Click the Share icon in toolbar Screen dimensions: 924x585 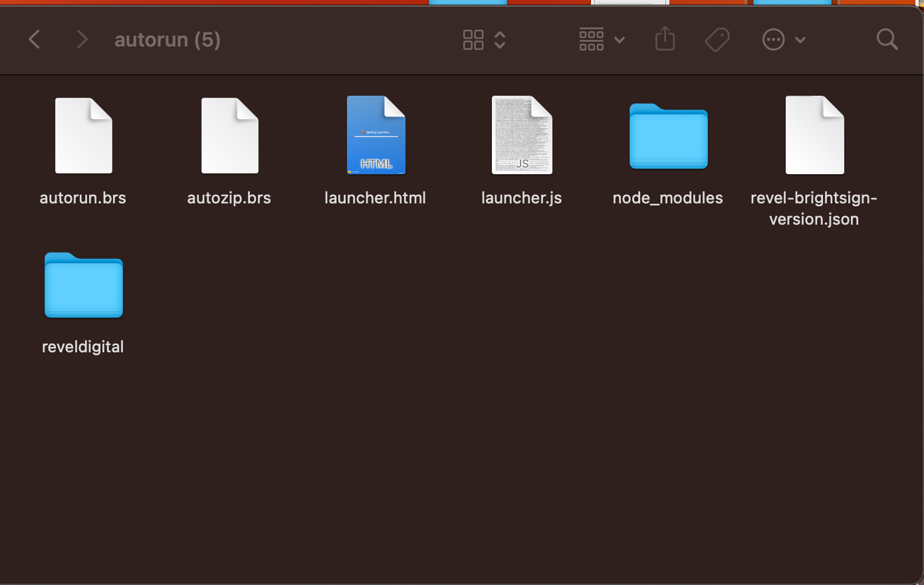pyautogui.click(x=665, y=40)
